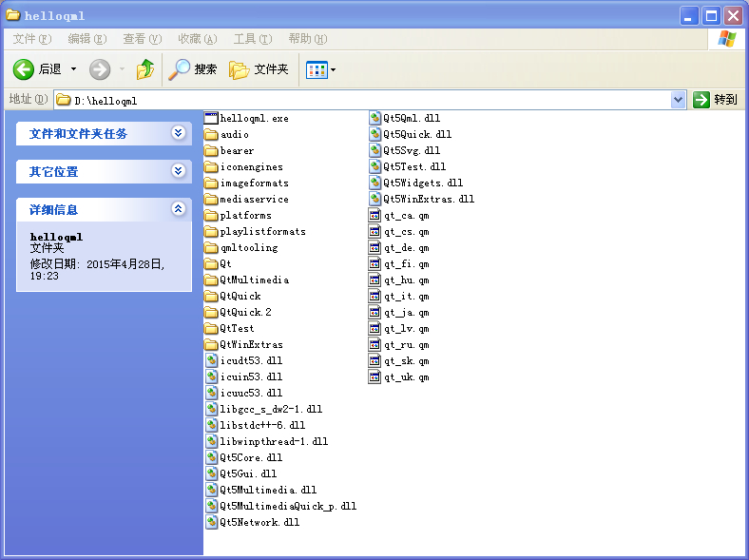The width and height of the screenshot is (749, 560).
Task: Open the 文件(F) menu
Action: pyautogui.click(x=32, y=39)
